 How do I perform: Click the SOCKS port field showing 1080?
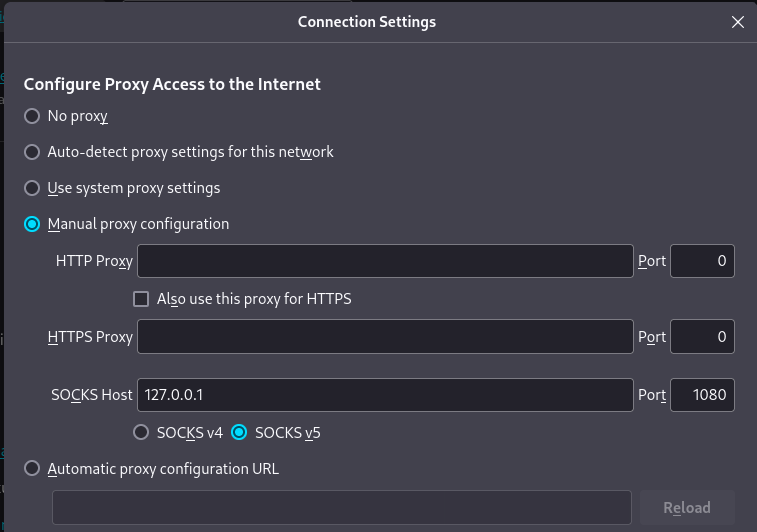coord(702,395)
